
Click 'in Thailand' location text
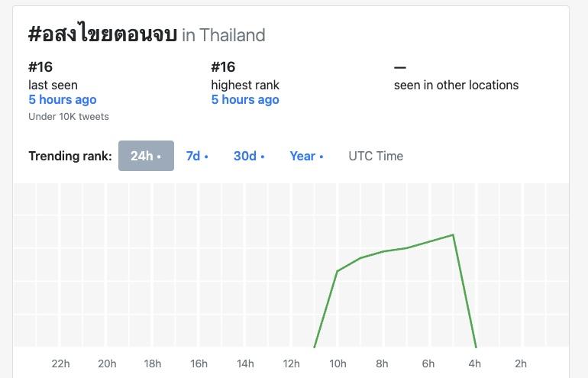224,35
